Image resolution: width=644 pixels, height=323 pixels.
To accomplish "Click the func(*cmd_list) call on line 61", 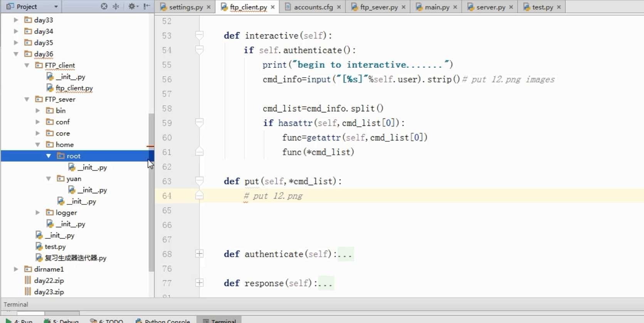I will coord(318,152).
